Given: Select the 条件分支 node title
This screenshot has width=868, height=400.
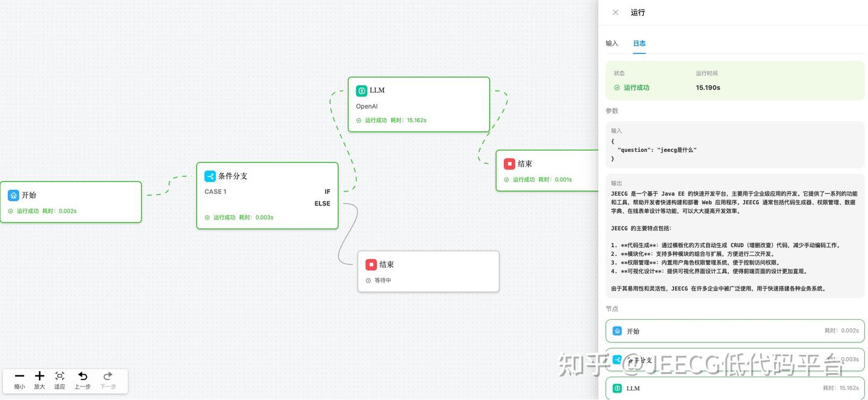Looking at the screenshot, I should [x=233, y=176].
